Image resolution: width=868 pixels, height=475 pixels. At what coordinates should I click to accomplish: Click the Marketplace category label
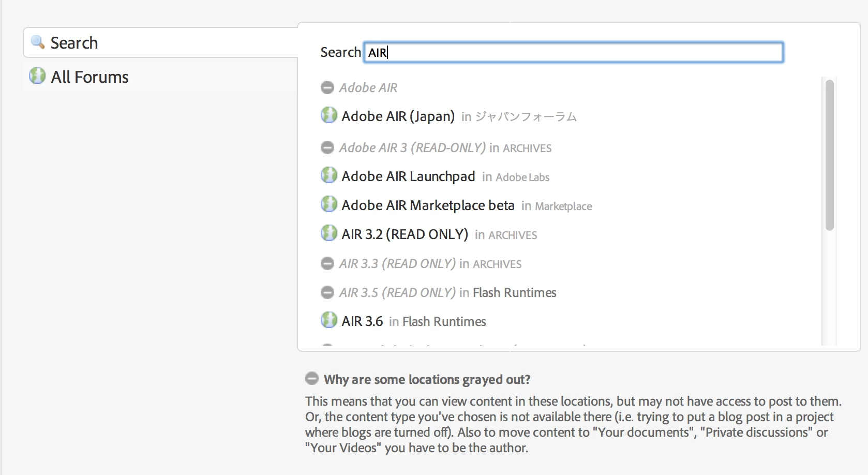(563, 206)
